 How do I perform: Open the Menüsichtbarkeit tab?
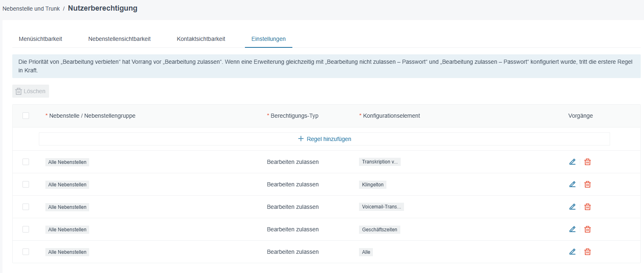[40, 39]
